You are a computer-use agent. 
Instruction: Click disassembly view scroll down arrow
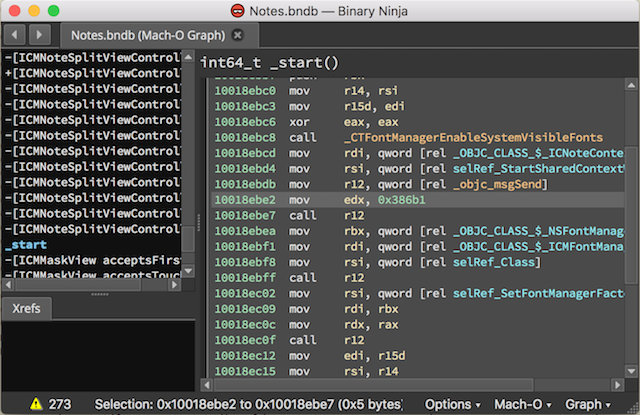click(631, 371)
